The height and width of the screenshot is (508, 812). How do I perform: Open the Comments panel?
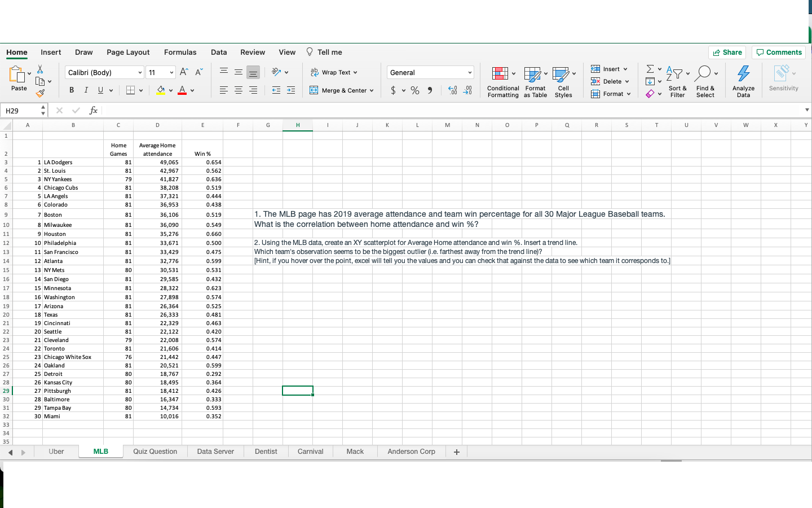779,52
